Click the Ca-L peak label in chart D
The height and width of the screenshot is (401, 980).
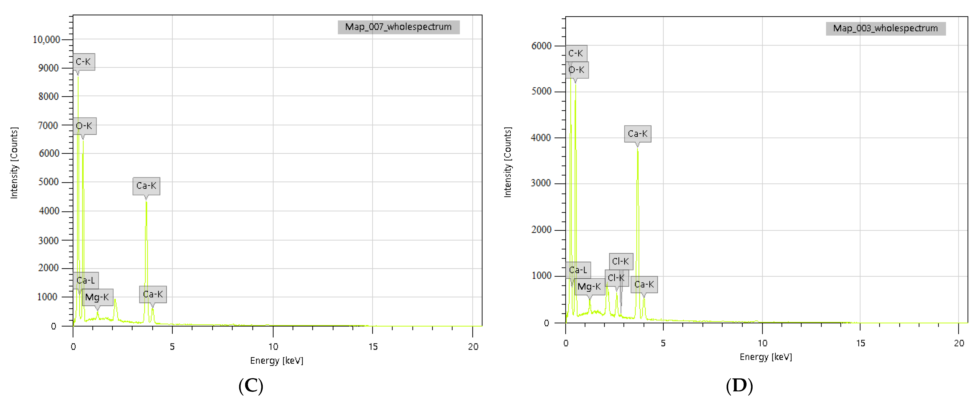click(x=578, y=270)
